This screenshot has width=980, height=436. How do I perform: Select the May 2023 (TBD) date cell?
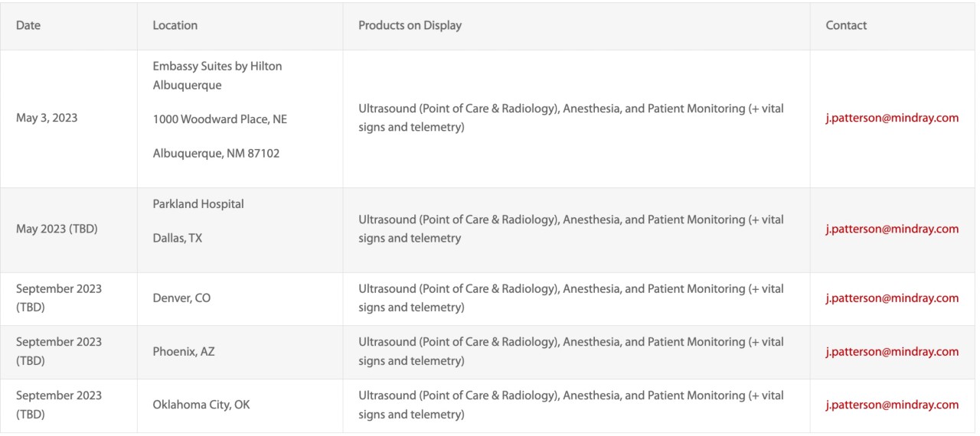coord(56,229)
